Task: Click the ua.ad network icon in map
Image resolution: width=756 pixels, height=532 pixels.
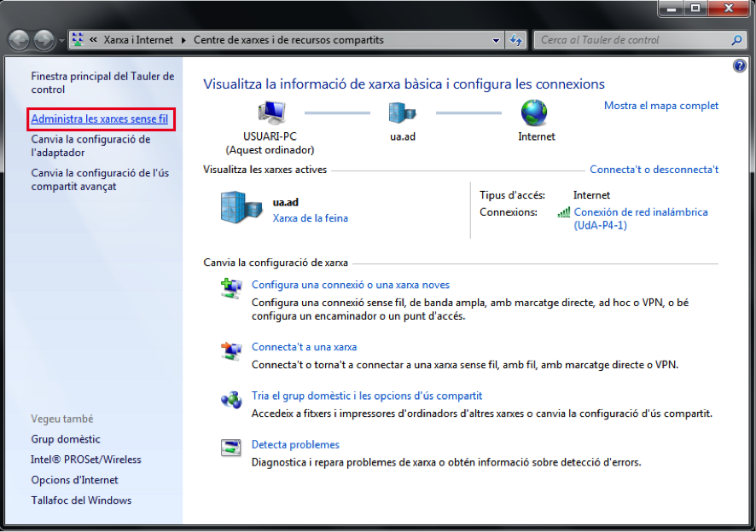Action: [x=402, y=113]
